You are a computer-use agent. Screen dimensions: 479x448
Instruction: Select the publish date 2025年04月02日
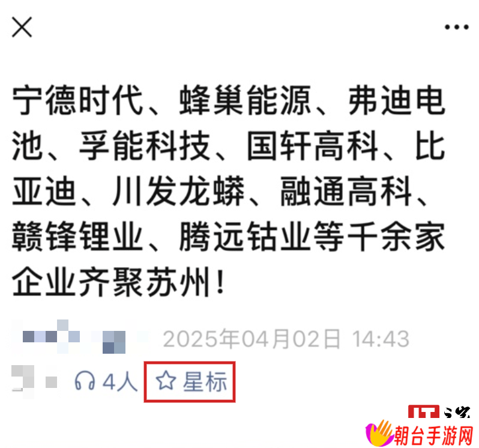(252, 339)
